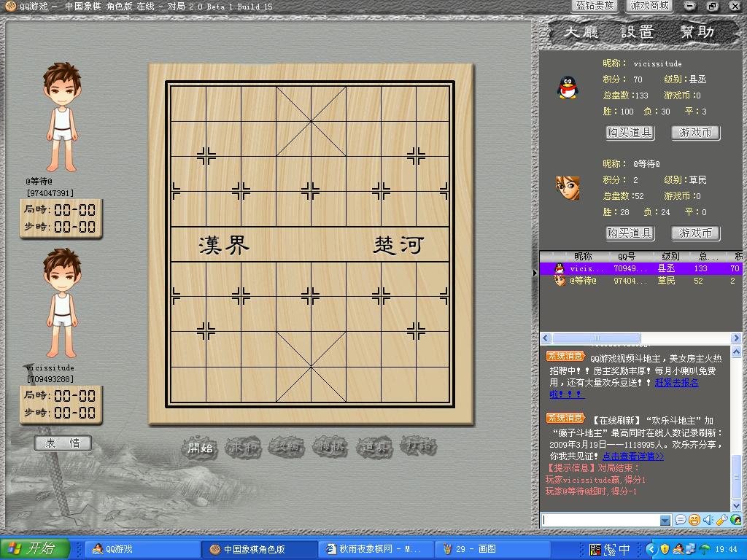Click the 赶紧去报名 link in chat
The height and width of the screenshot is (560, 747).
tap(676, 382)
